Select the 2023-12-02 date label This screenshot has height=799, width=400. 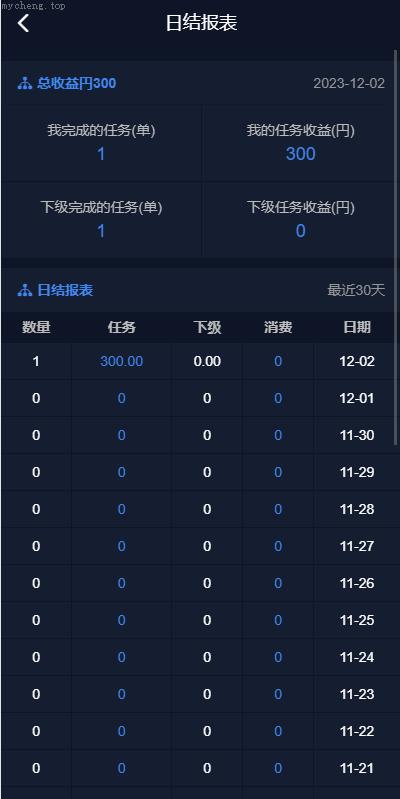pyautogui.click(x=349, y=84)
